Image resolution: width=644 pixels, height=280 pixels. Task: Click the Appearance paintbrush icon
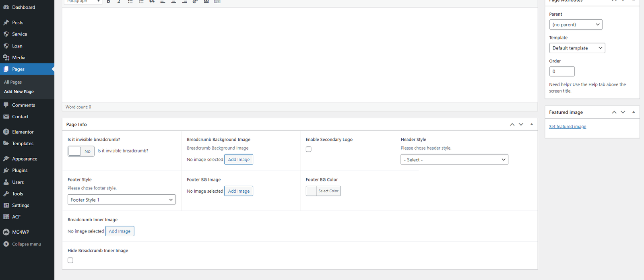[x=6, y=159]
